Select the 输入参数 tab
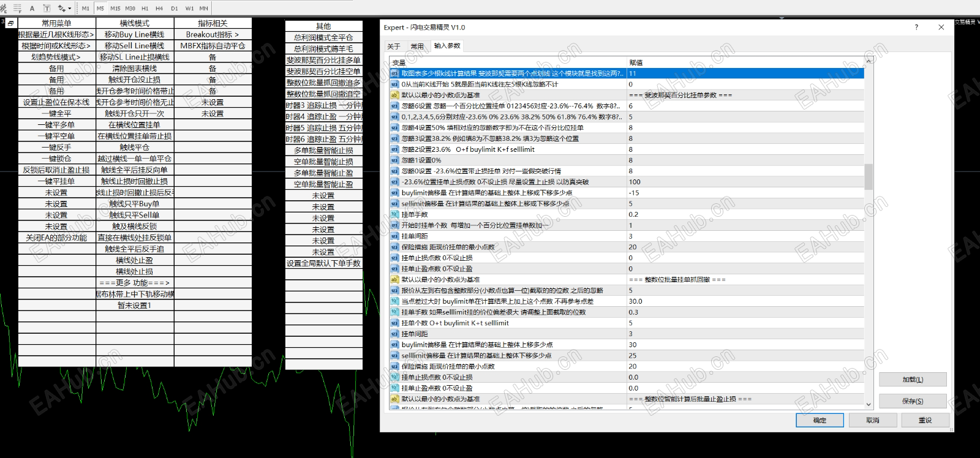Screen dimensions: 980x458 click(447, 46)
